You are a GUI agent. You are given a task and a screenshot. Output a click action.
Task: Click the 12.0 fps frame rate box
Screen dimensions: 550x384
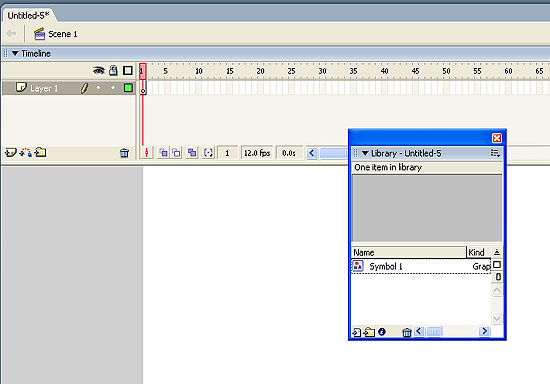point(257,153)
